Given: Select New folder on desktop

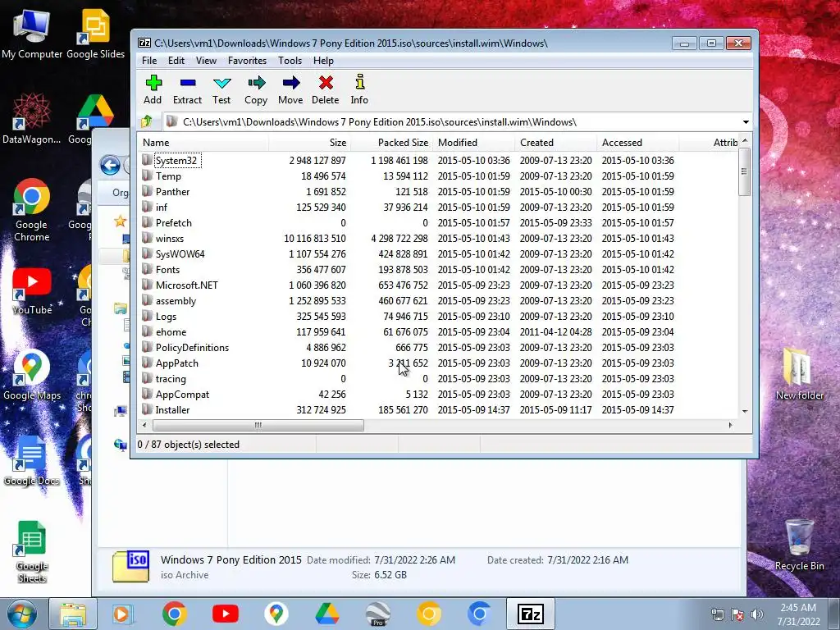Looking at the screenshot, I should tap(799, 373).
